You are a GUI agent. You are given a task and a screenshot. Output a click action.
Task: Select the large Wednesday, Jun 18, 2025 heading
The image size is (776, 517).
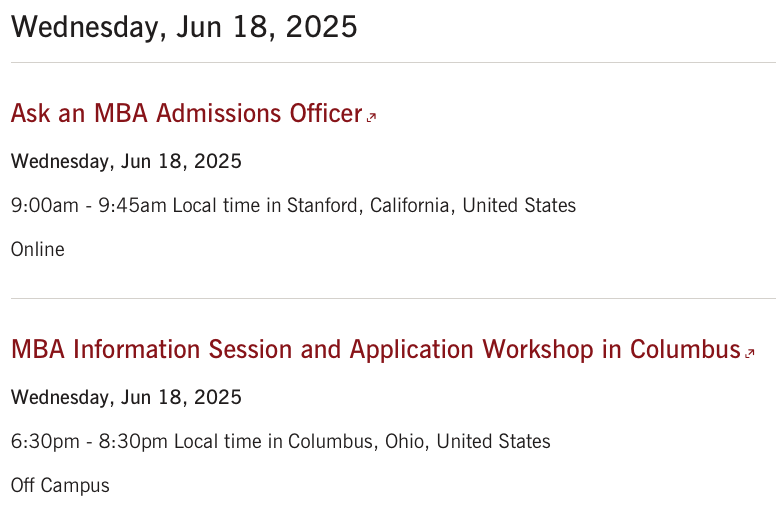(x=184, y=27)
